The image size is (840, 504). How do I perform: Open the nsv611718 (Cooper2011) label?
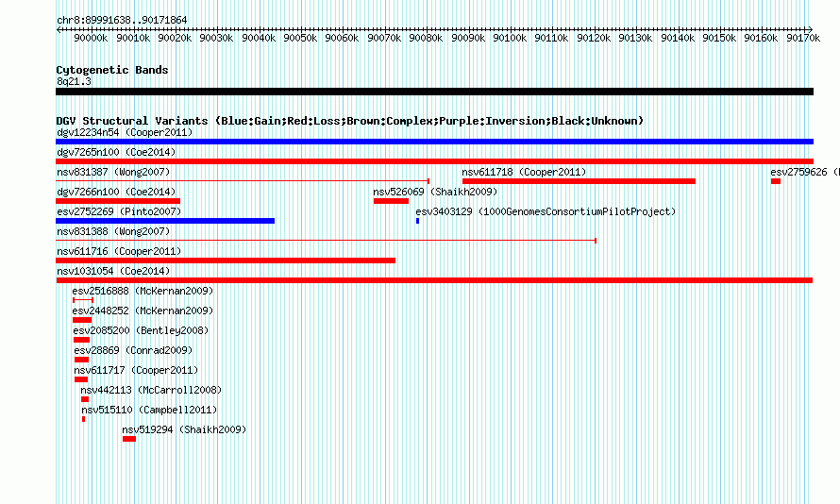pos(524,172)
